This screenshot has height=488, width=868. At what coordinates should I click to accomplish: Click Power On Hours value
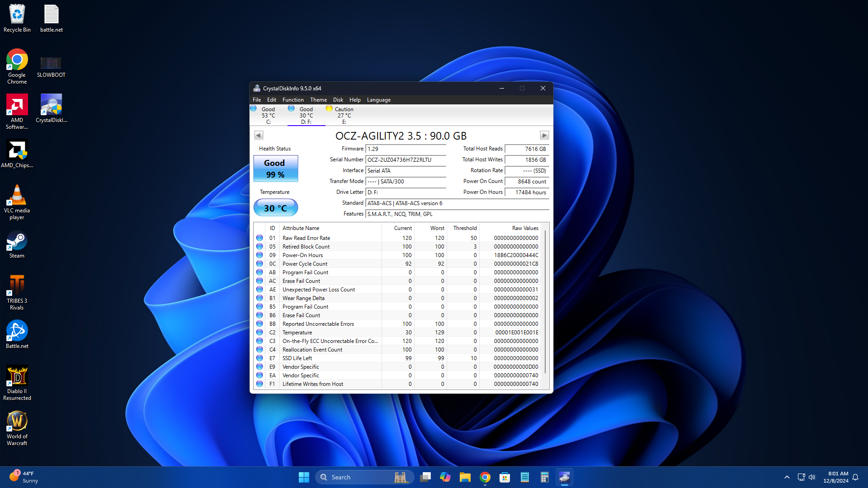point(527,192)
